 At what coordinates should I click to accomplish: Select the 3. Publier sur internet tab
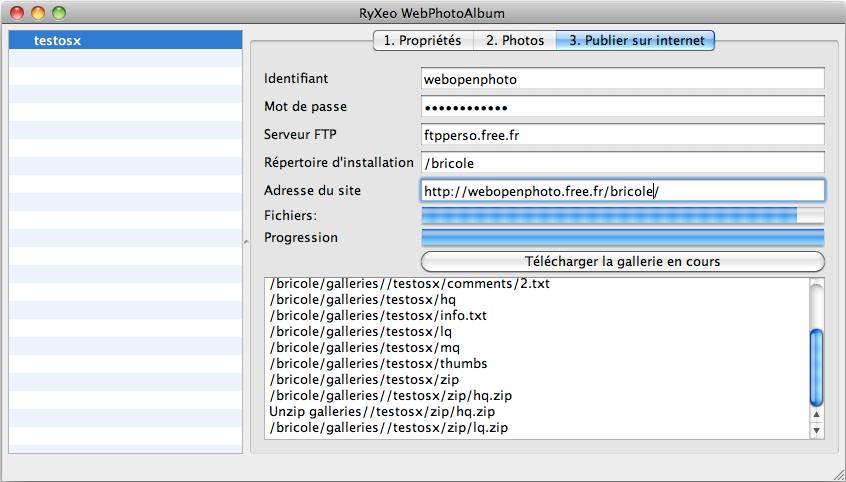click(636, 40)
